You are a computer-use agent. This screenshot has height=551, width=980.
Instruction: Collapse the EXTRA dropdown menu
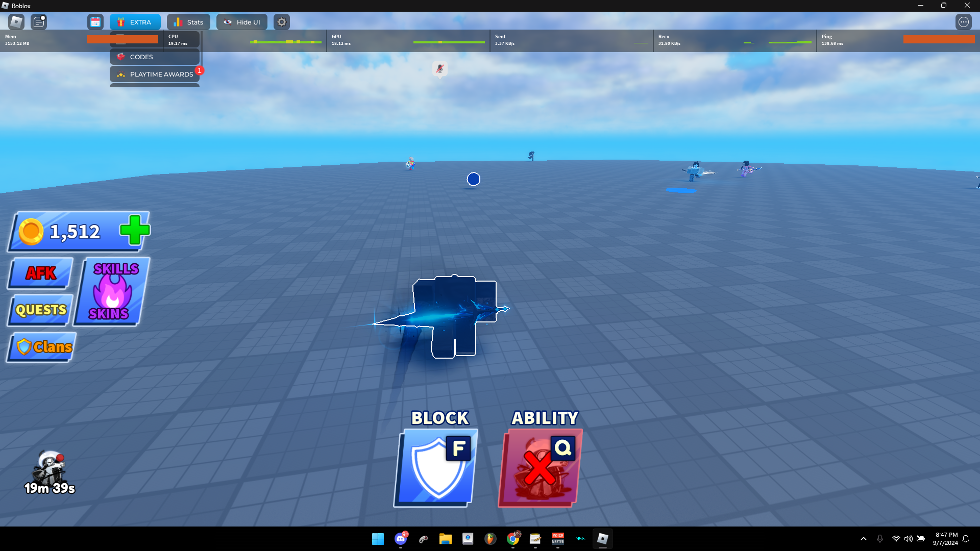(135, 22)
